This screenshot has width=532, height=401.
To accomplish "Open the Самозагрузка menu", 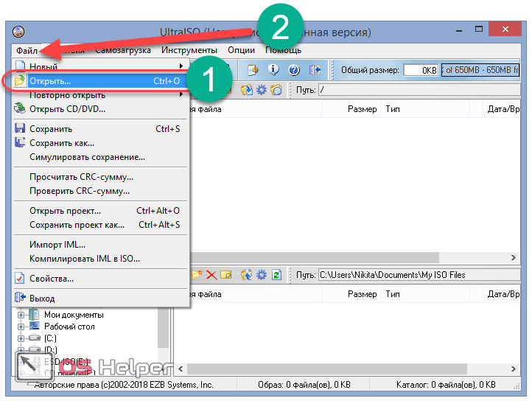I will [123, 50].
